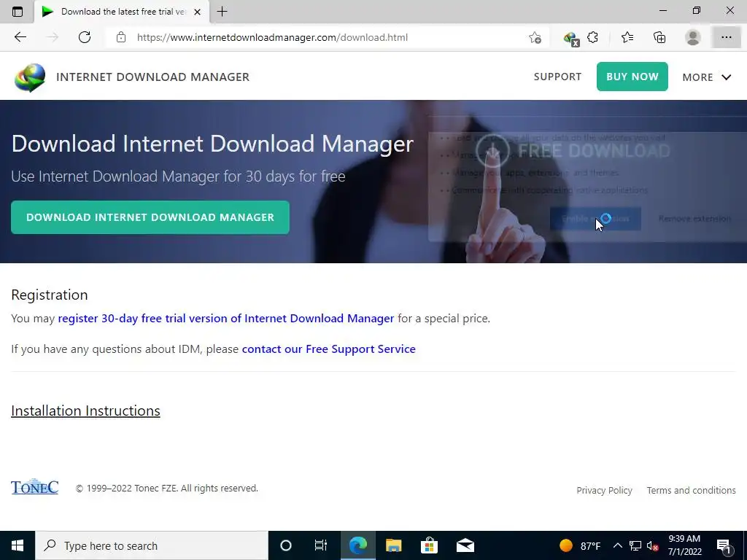Open the SUPPORT menu item
This screenshot has height=560, width=747.
click(x=557, y=77)
